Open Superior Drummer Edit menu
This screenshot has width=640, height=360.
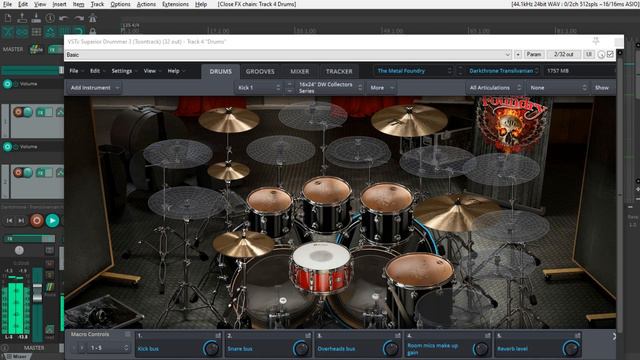point(97,71)
